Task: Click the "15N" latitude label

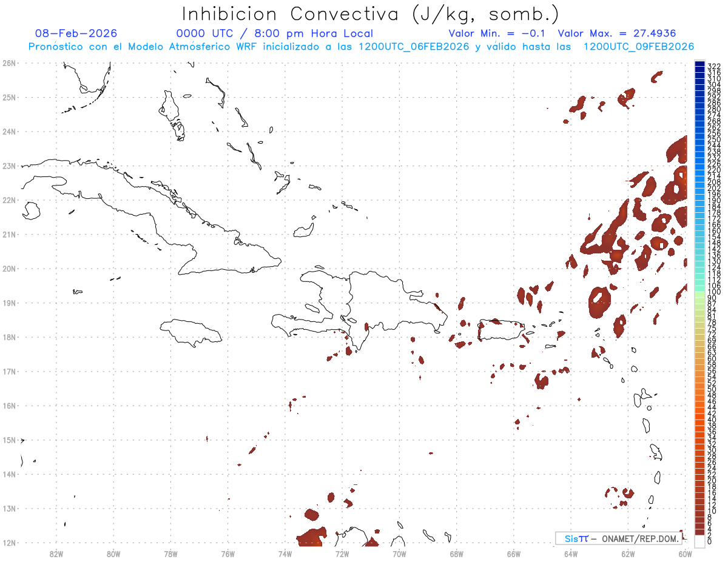Action: pyautogui.click(x=8, y=440)
